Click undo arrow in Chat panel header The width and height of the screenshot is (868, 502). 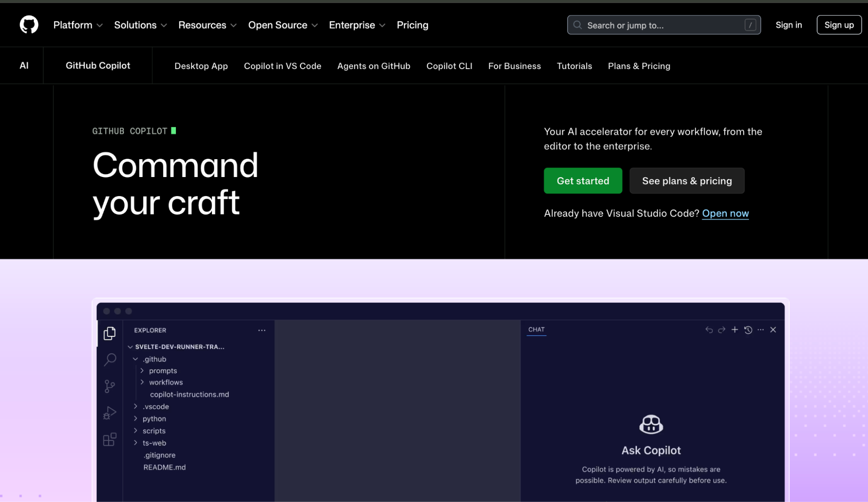tap(709, 330)
